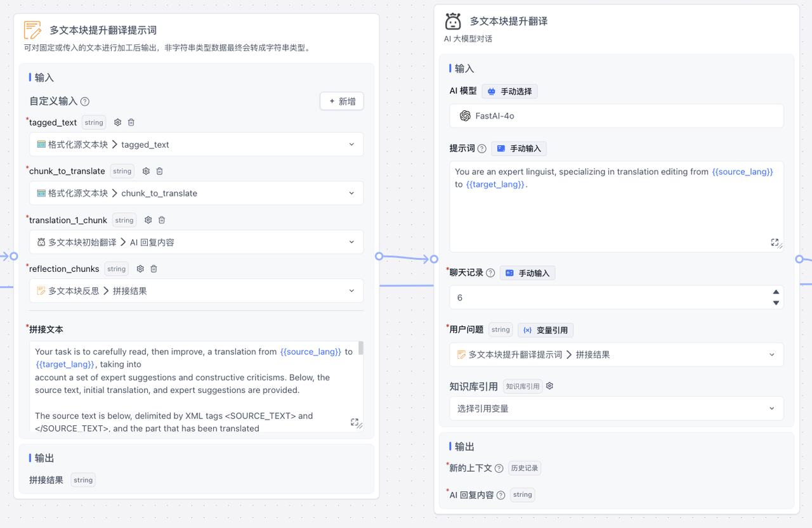
Task: Click settings gear for tagged_text input
Action: tap(117, 122)
